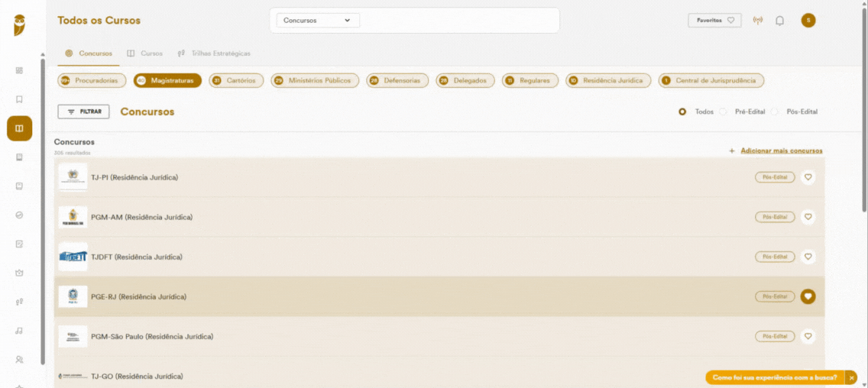Open the user avatar labeled S
Viewport: 868px width, 388px height.
[808, 21]
